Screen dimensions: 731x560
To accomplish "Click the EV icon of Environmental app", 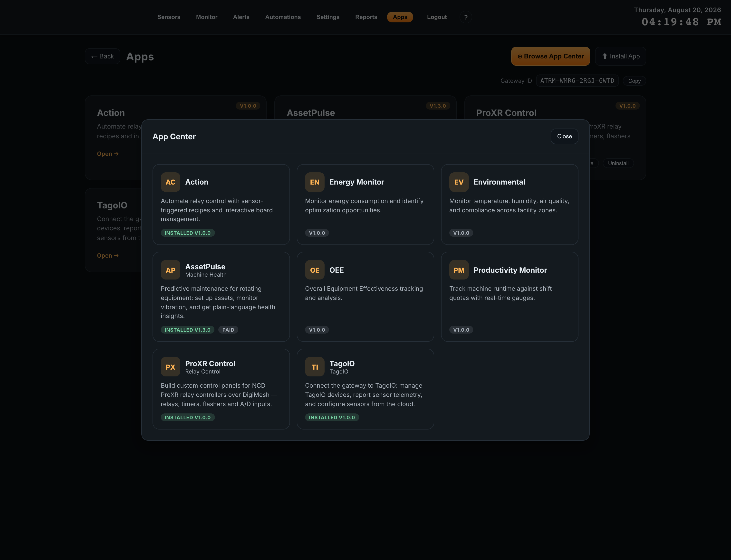I will 459,182.
